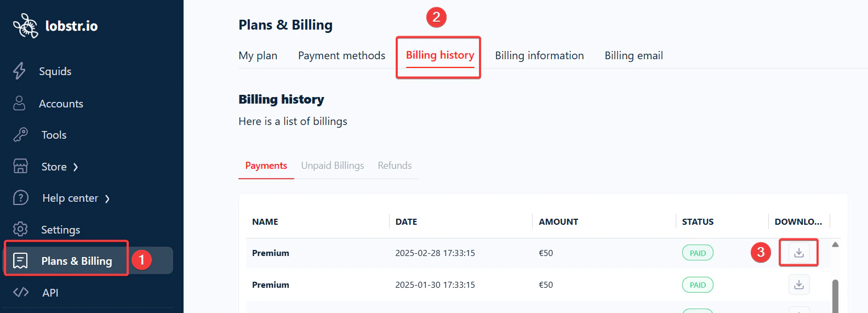Download the 2025-01-30 Premium invoice
The height and width of the screenshot is (313, 868).
799,284
